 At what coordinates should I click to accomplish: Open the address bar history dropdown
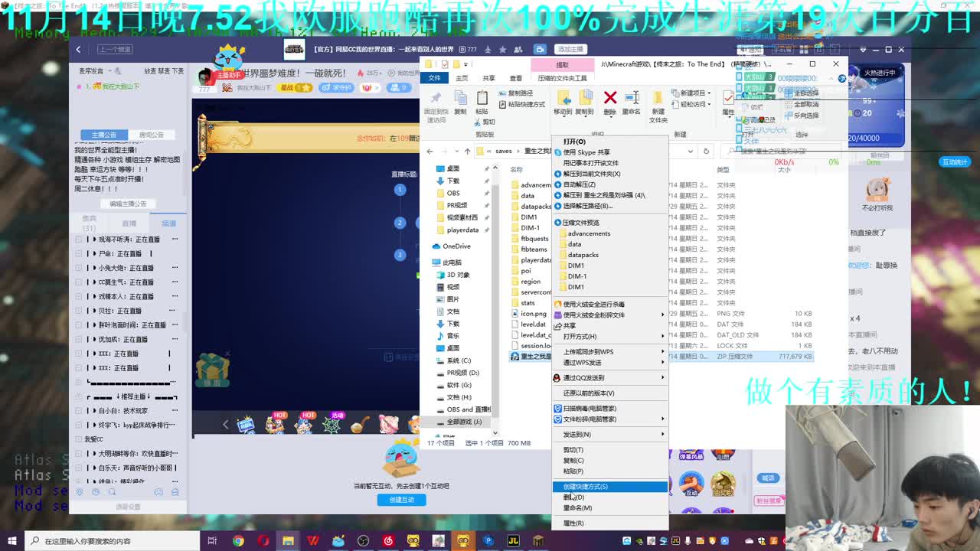690,151
